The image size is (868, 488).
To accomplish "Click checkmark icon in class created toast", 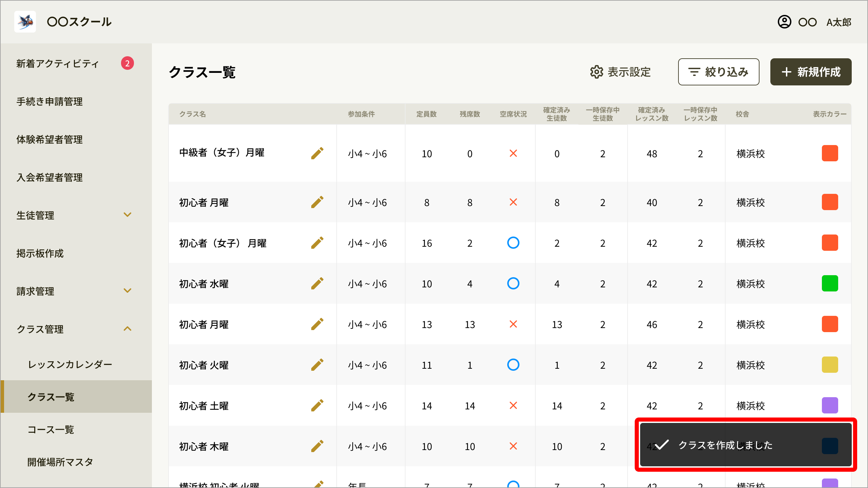I will coord(662,445).
